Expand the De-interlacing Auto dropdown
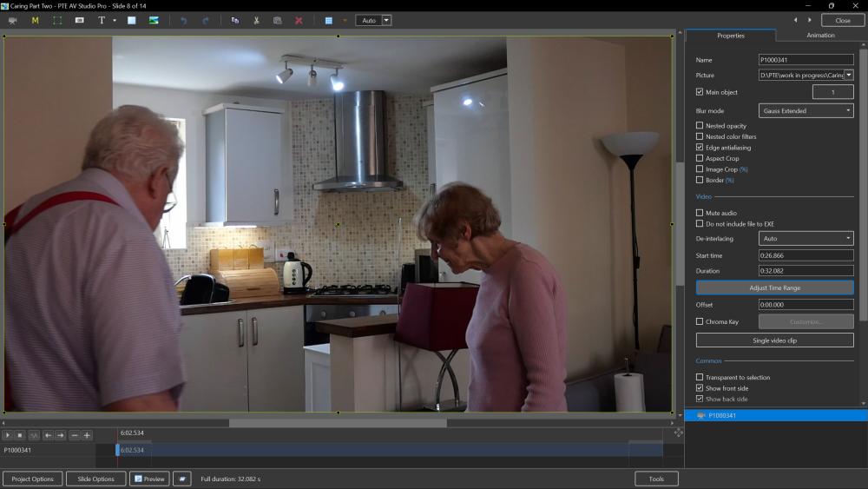This screenshot has width=868, height=489. point(806,239)
